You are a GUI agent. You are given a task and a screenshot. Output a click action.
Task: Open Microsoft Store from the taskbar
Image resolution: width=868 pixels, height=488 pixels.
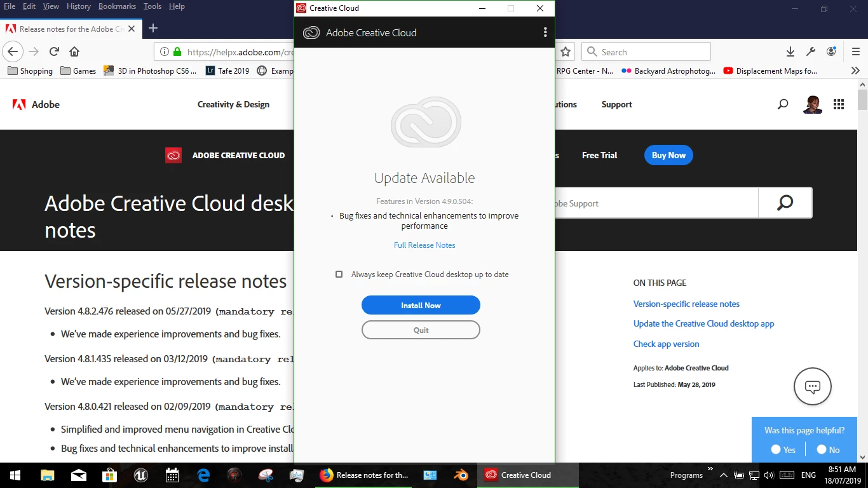click(110, 475)
